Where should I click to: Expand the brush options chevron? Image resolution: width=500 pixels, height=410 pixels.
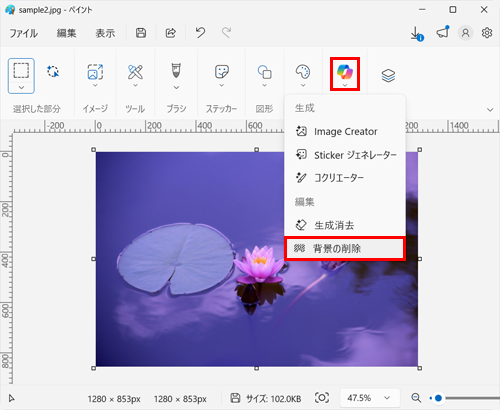pos(176,87)
